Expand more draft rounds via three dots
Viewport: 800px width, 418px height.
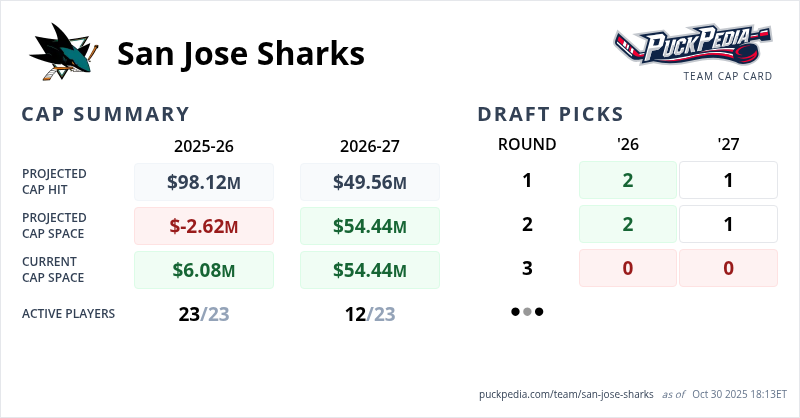coord(527,312)
